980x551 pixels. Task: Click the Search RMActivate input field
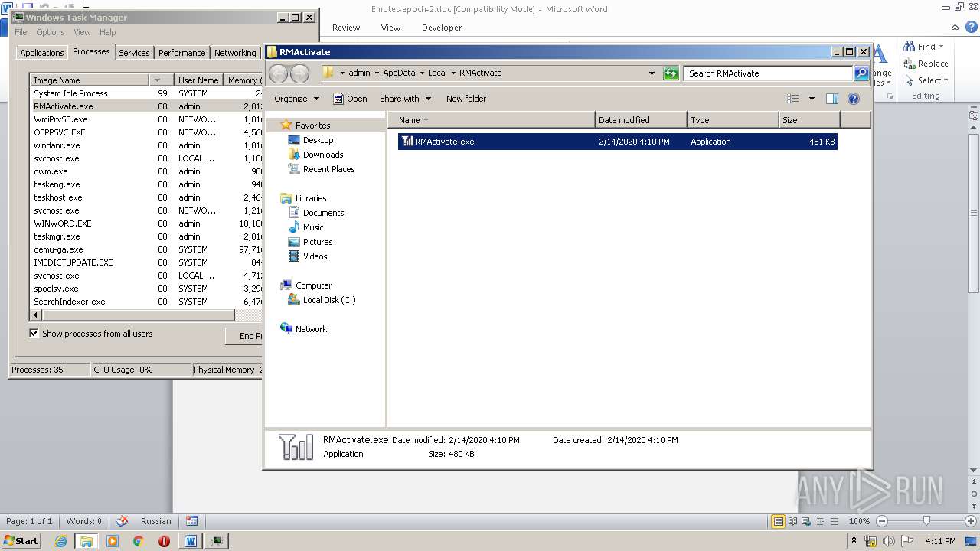point(768,73)
